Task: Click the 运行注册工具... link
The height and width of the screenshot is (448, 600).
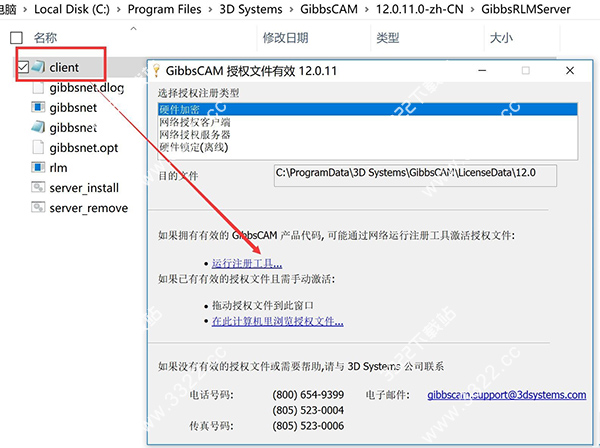Action: (247, 264)
